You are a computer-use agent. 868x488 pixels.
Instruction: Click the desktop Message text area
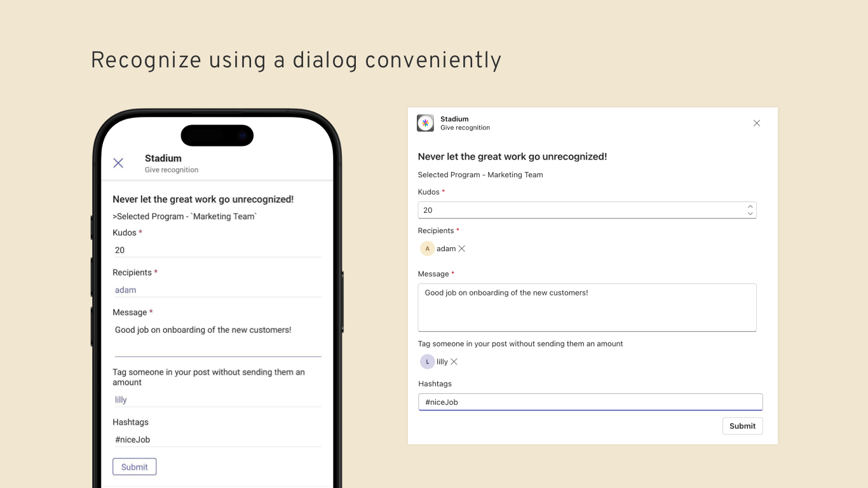(x=587, y=308)
